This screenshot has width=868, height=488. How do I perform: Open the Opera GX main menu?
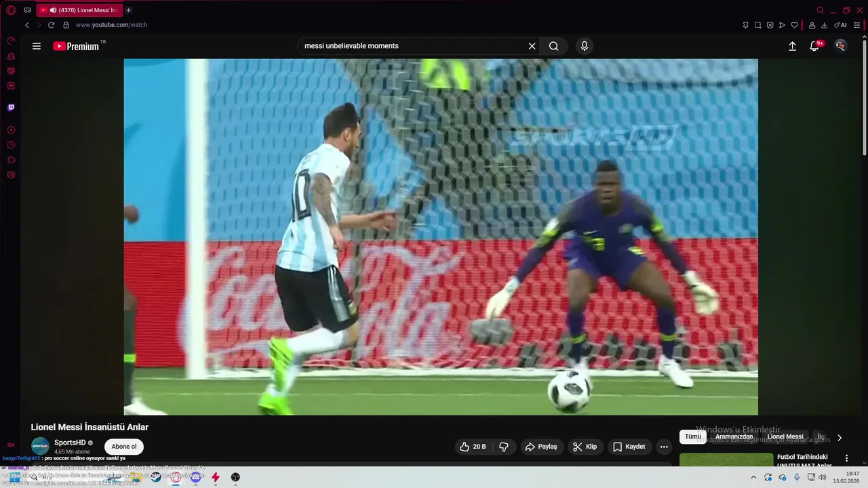click(11, 10)
